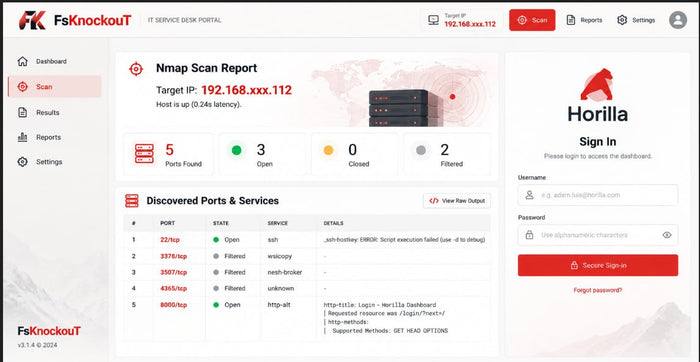Click the file icon beside Results

click(x=22, y=112)
